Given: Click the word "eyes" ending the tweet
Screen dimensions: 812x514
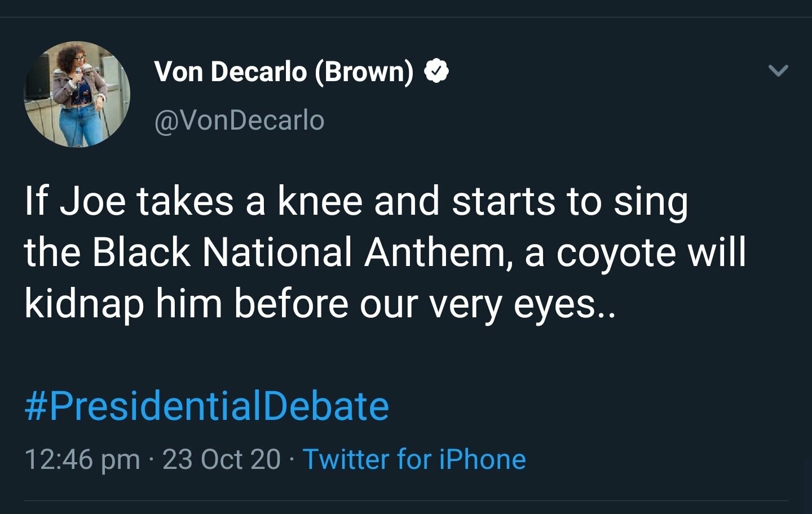Looking at the screenshot, I should tap(555, 305).
